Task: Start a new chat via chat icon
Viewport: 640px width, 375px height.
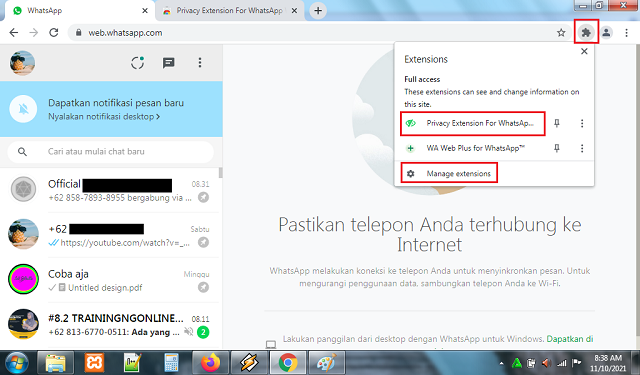Action: (169, 63)
